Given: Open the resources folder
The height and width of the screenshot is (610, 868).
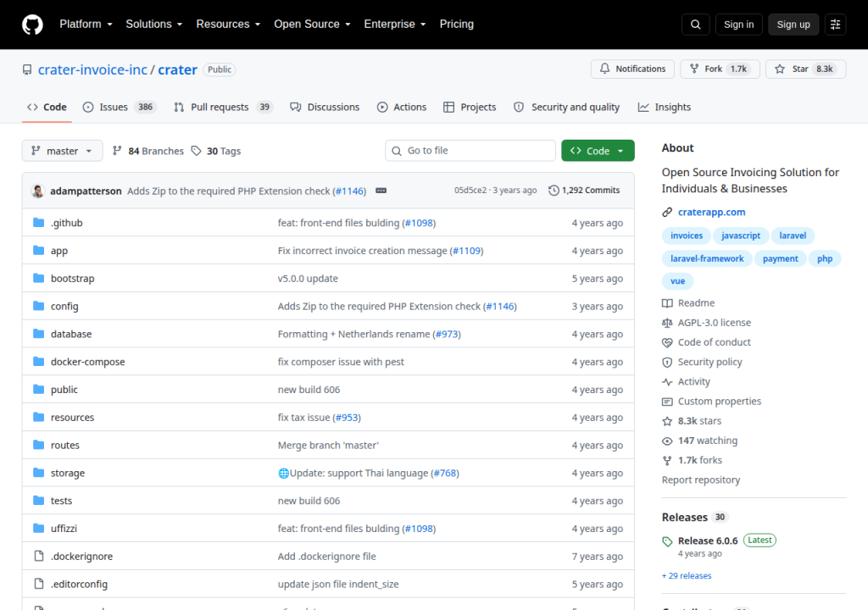Looking at the screenshot, I should click(x=73, y=418).
